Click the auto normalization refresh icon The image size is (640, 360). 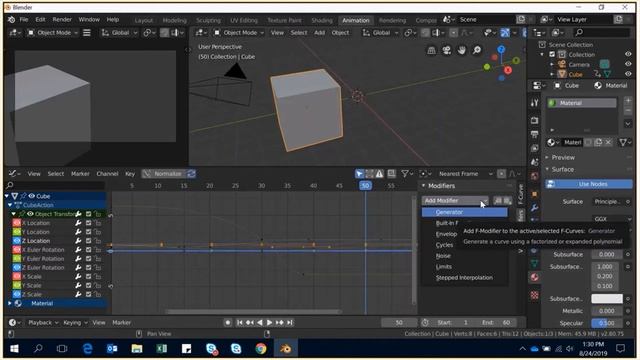point(191,174)
